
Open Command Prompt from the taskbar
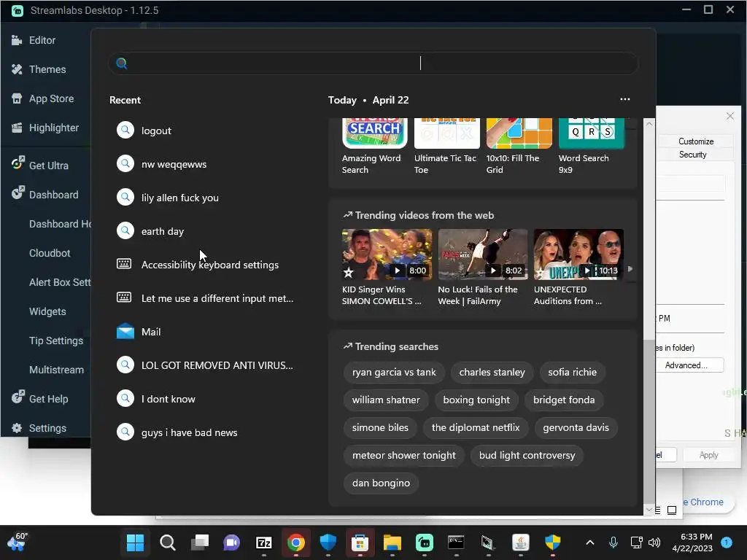pyautogui.click(x=457, y=542)
